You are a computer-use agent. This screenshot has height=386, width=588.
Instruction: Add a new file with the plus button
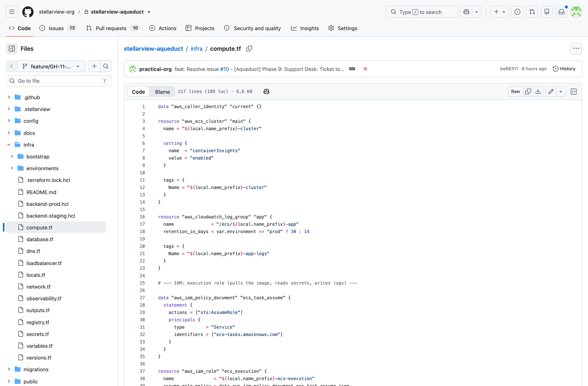(x=94, y=66)
